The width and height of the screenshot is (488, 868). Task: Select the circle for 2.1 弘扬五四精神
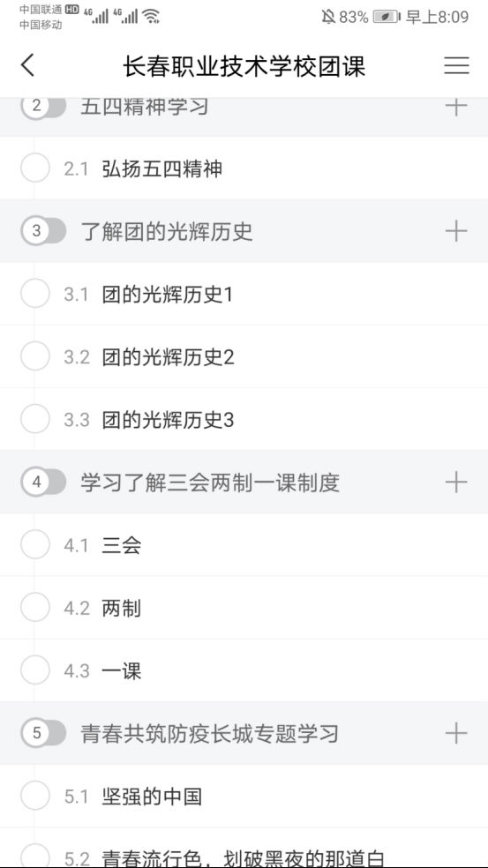(x=35, y=168)
